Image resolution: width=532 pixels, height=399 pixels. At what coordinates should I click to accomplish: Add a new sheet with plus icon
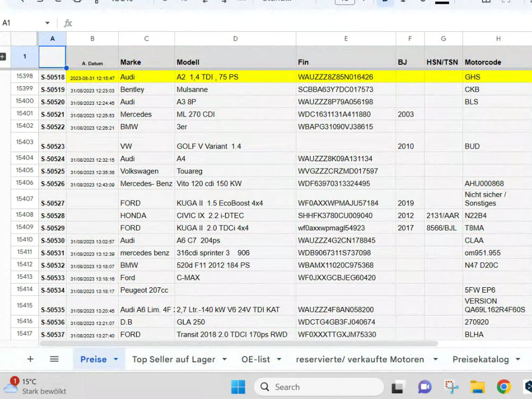click(x=30, y=359)
